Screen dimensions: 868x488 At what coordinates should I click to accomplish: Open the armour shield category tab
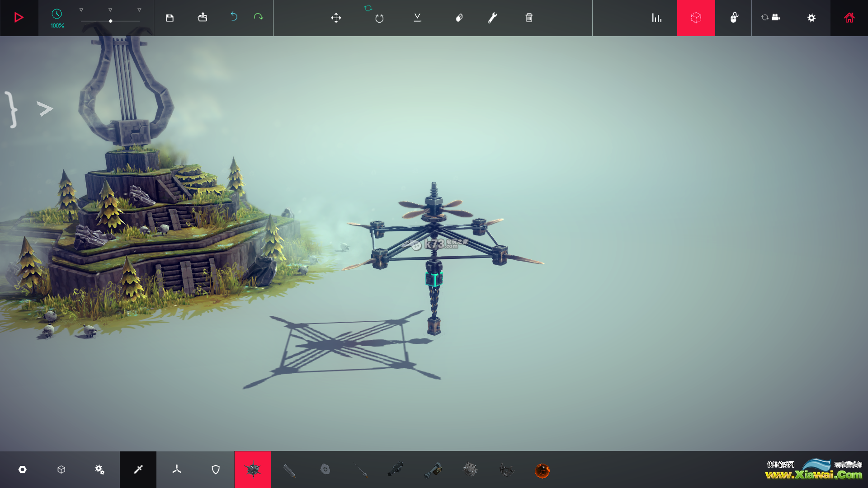coord(216,469)
